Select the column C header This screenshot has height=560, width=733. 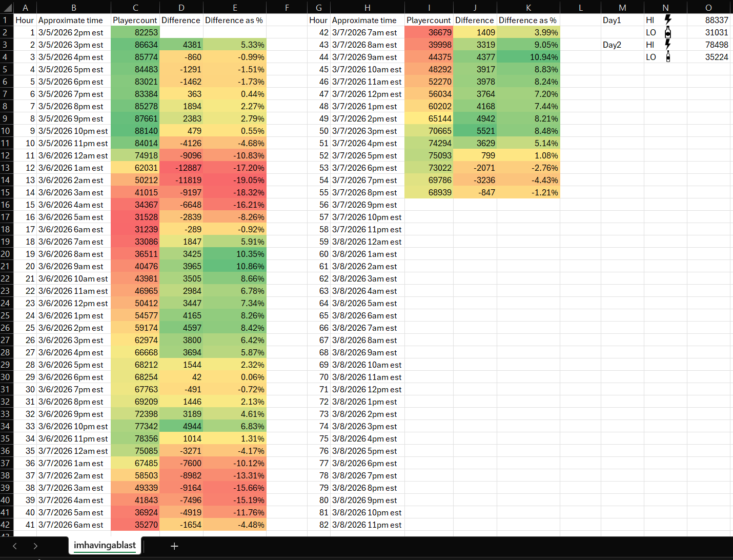[x=135, y=7]
